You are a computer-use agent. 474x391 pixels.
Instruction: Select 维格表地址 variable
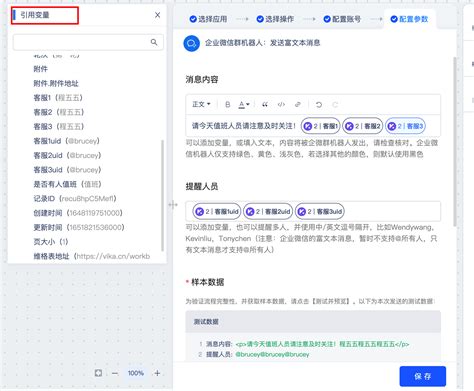tap(92, 256)
